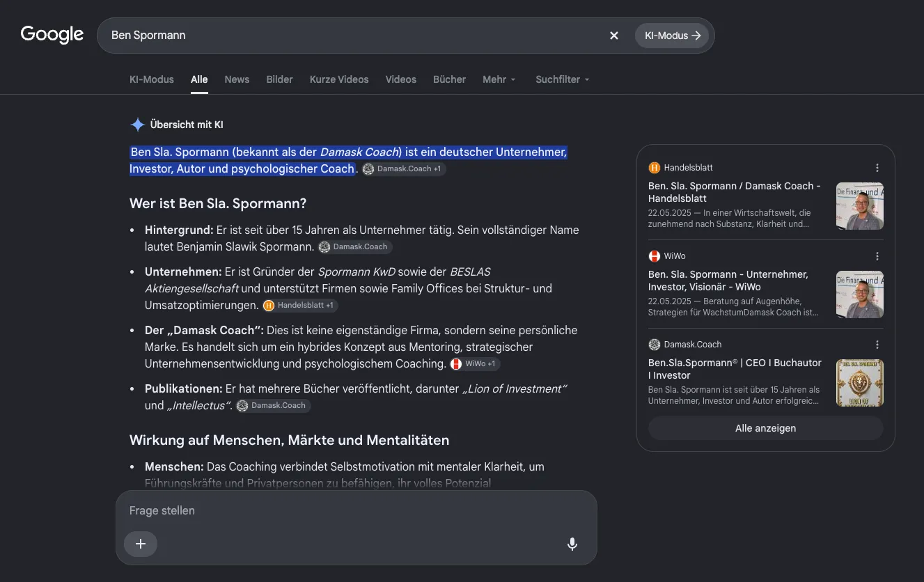Open Damask.Coach card options menu
This screenshot has width=924, height=582.
tap(877, 345)
